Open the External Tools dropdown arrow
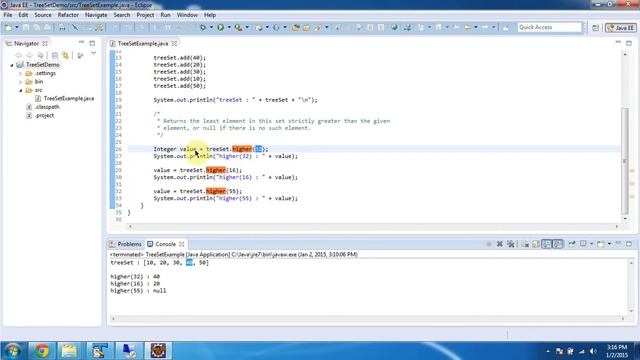 (x=247, y=27)
